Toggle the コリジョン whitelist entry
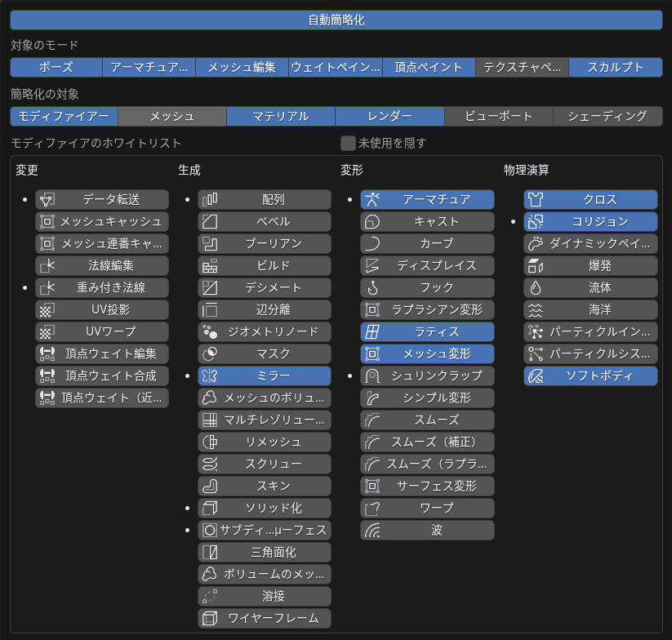The width and height of the screenshot is (672, 640). pyautogui.click(x=590, y=221)
